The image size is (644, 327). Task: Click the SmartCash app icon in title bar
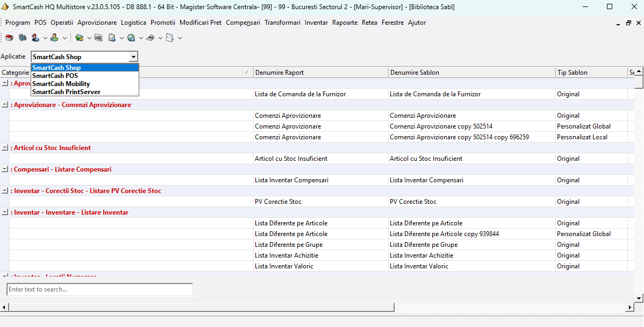pyautogui.click(x=6, y=6)
